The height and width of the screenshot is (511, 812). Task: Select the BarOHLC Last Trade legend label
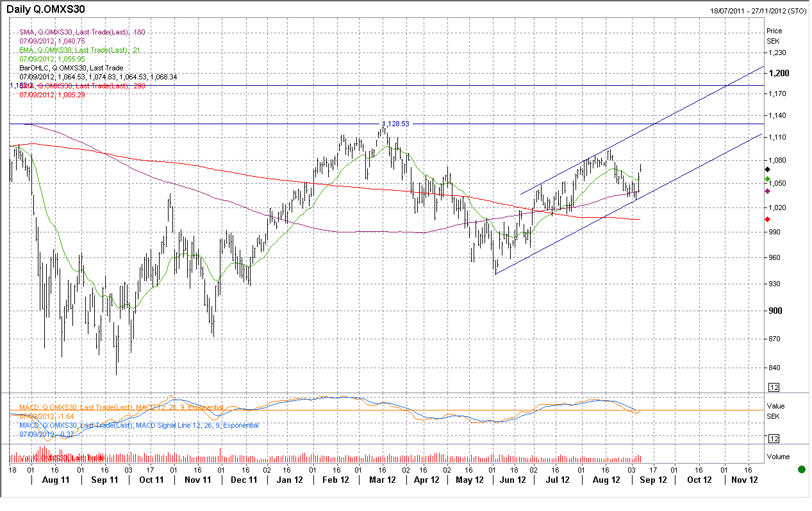pyautogui.click(x=71, y=68)
